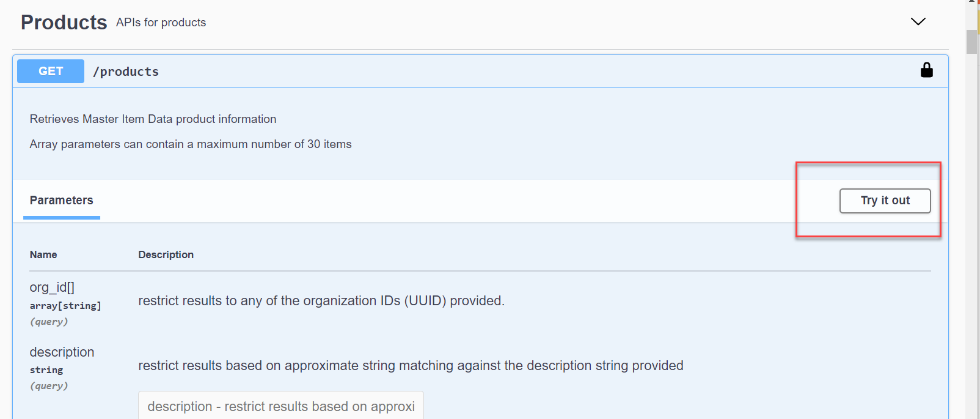Image resolution: width=980 pixels, height=419 pixels.
Task: Collapse the Products section using chevron arrow
Action: 918,21
